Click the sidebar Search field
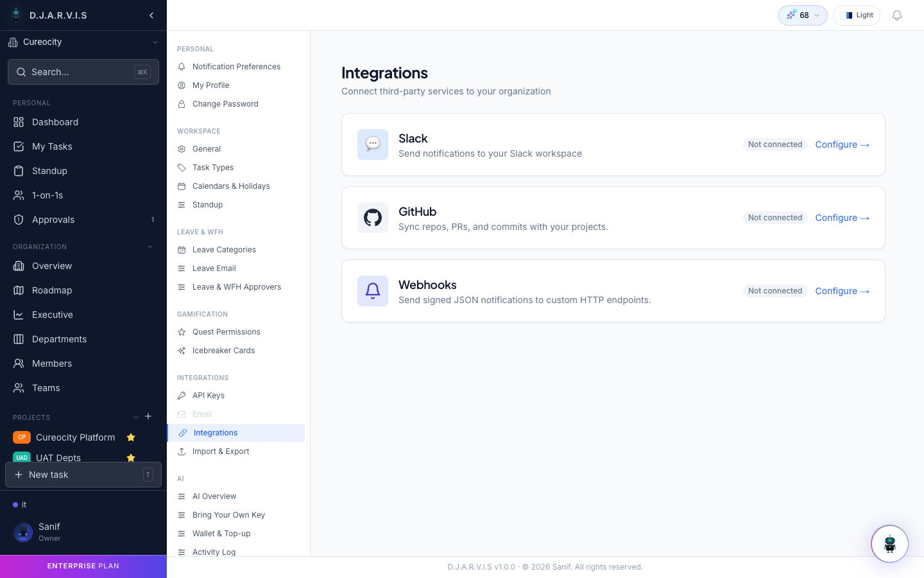 (x=83, y=72)
